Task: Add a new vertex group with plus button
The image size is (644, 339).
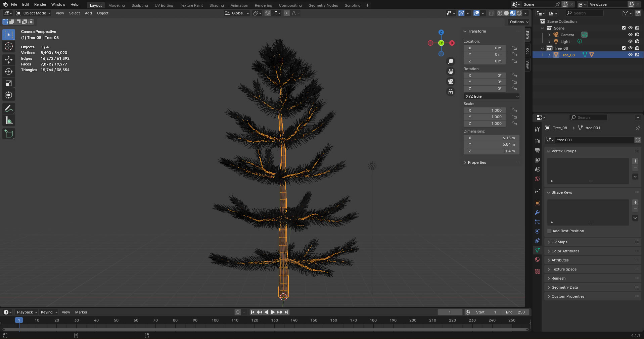Action: (635, 161)
